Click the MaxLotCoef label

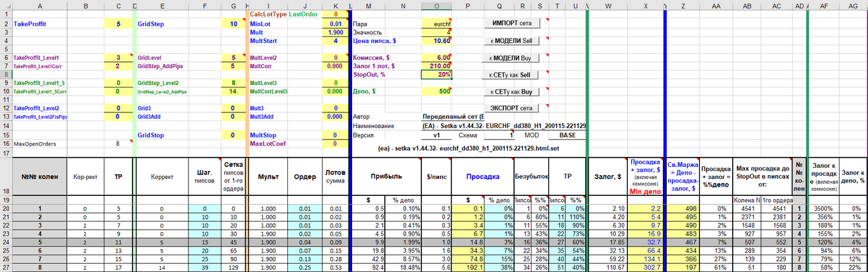[x=267, y=143]
